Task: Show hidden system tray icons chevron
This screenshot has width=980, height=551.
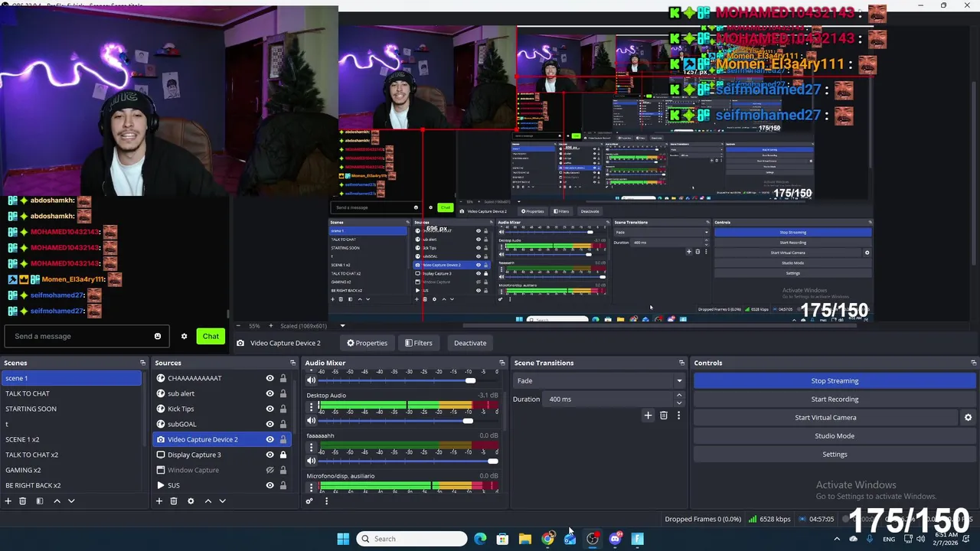Action: coord(836,539)
